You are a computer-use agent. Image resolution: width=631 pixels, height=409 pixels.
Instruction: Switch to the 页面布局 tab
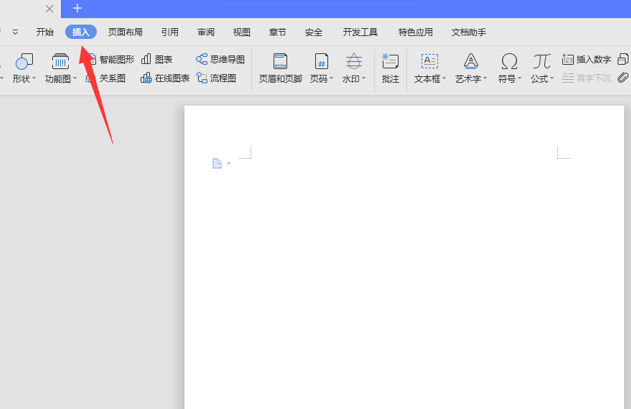pos(125,32)
